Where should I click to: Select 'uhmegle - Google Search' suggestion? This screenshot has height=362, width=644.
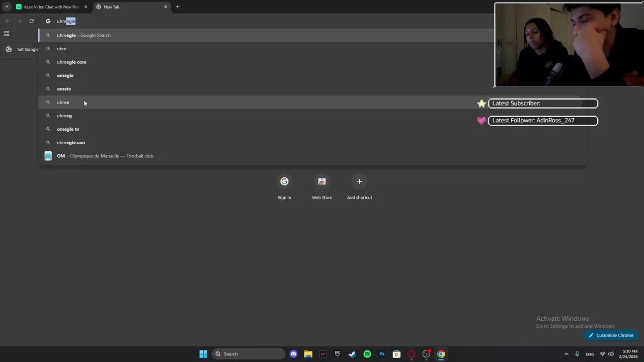[x=312, y=35]
